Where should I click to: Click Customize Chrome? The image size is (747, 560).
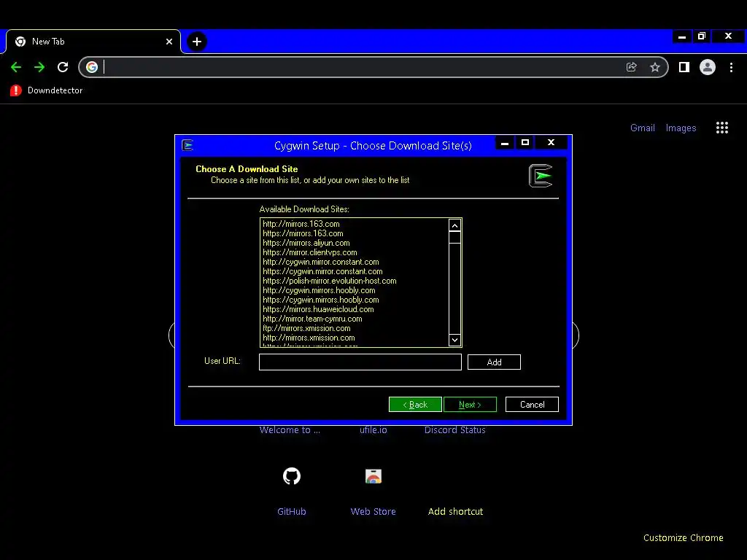683,537
